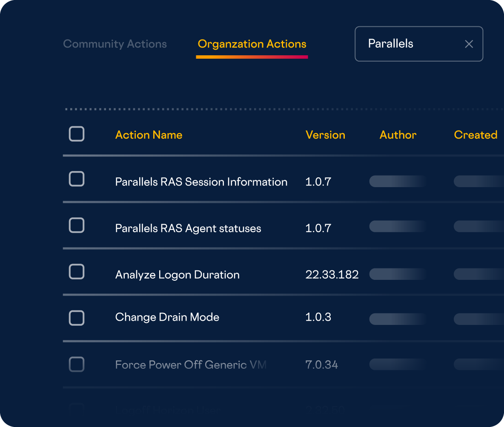504x427 pixels.
Task: Click the Author column header
Action: pos(398,135)
